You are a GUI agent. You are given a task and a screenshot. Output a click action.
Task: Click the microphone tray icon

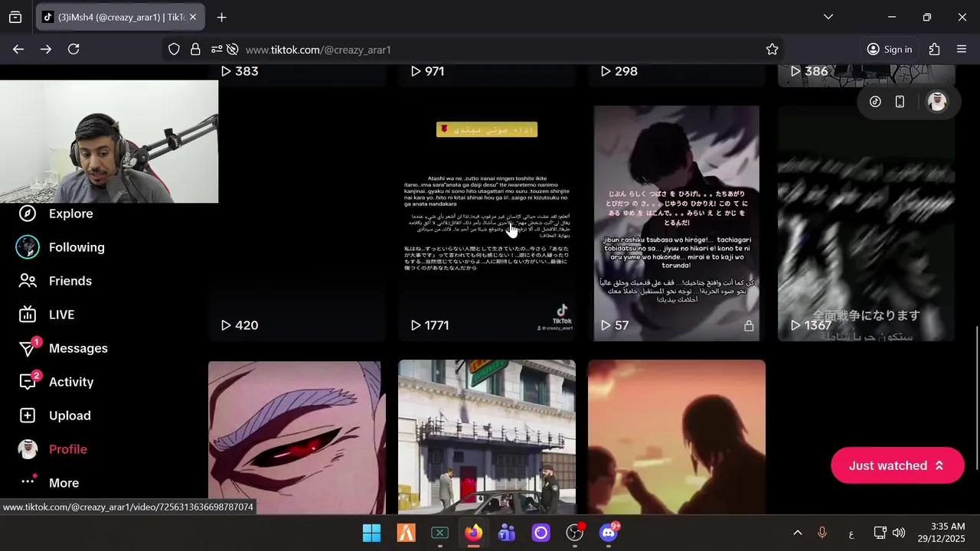[x=822, y=533]
